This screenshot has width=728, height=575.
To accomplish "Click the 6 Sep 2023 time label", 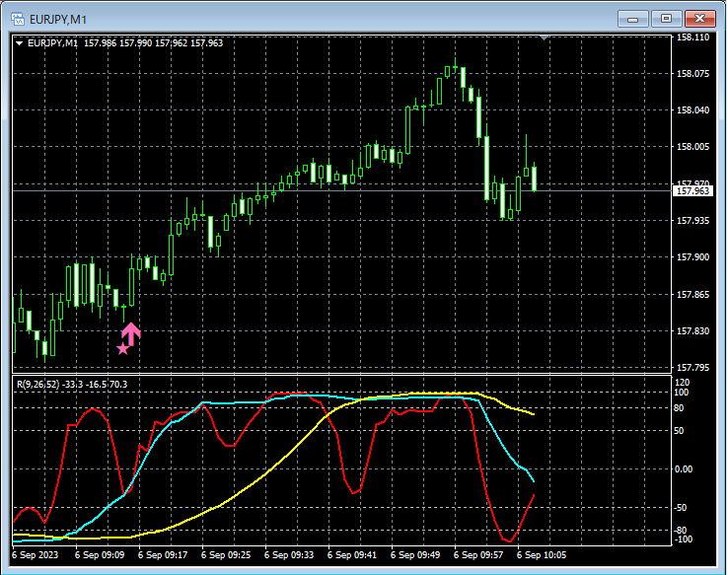I will coord(36,555).
